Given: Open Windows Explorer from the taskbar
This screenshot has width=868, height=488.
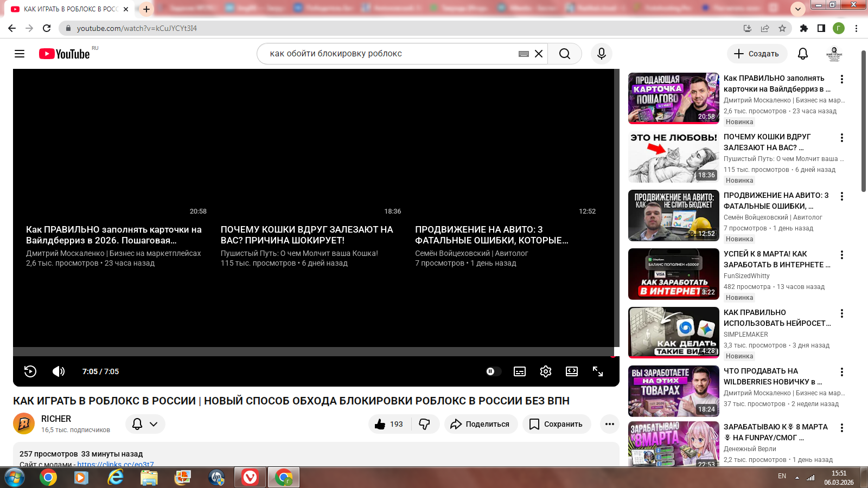Looking at the screenshot, I should tap(149, 478).
